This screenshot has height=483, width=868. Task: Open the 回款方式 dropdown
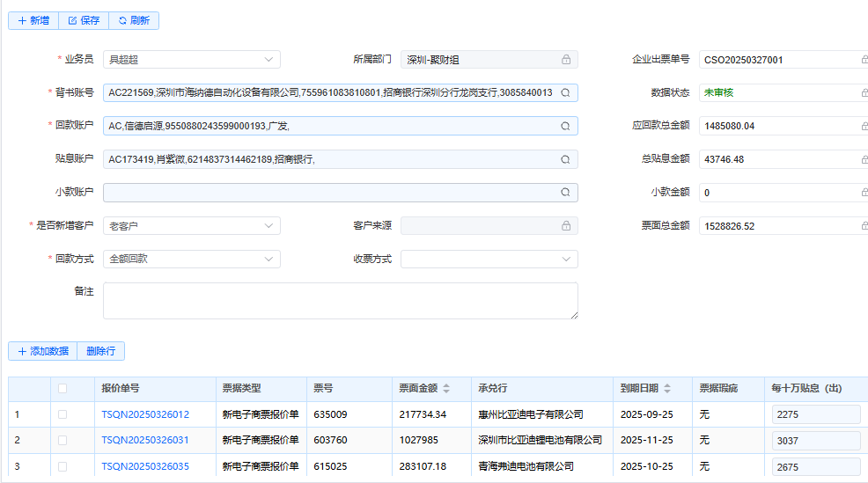point(192,259)
